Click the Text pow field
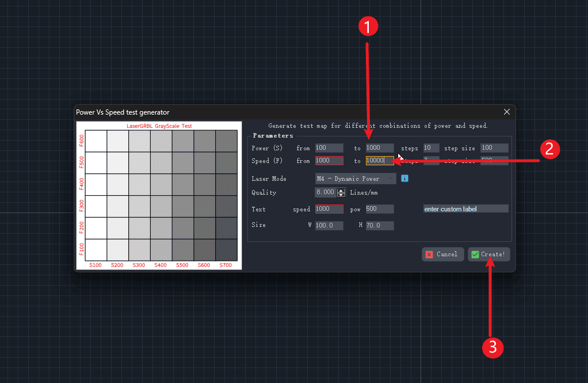The height and width of the screenshot is (383, 588). (380, 209)
